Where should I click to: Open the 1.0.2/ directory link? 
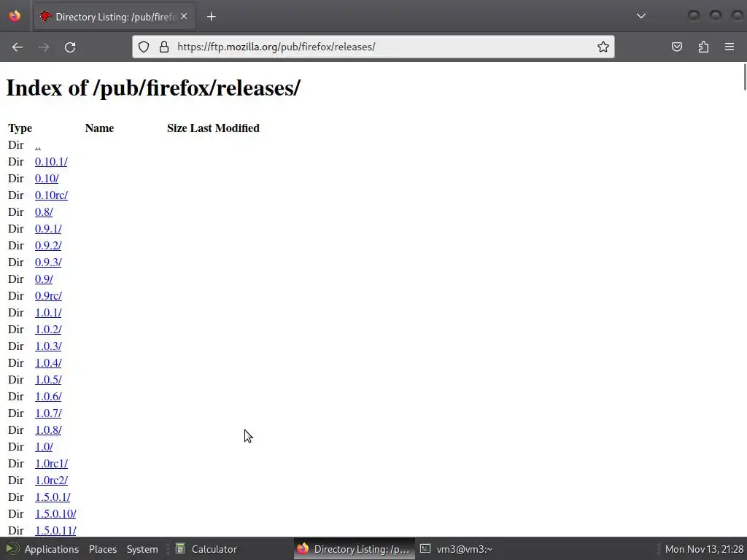click(48, 330)
